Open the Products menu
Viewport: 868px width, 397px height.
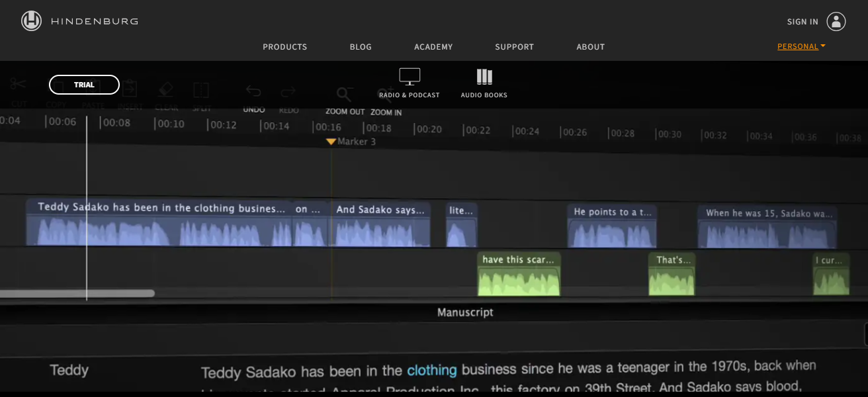[284, 47]
